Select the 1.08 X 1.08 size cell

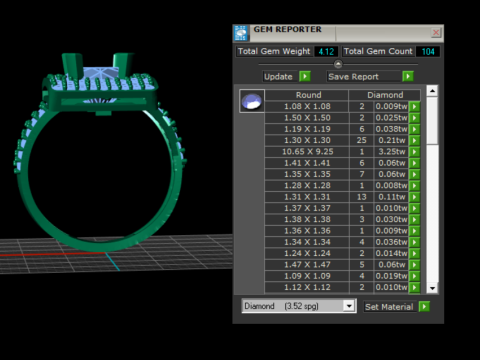pyautogui.click(x=307, y=107)
